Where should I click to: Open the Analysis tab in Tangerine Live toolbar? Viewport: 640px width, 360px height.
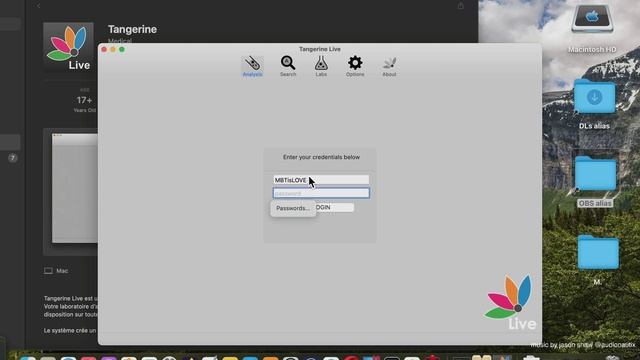pos(252,67)
